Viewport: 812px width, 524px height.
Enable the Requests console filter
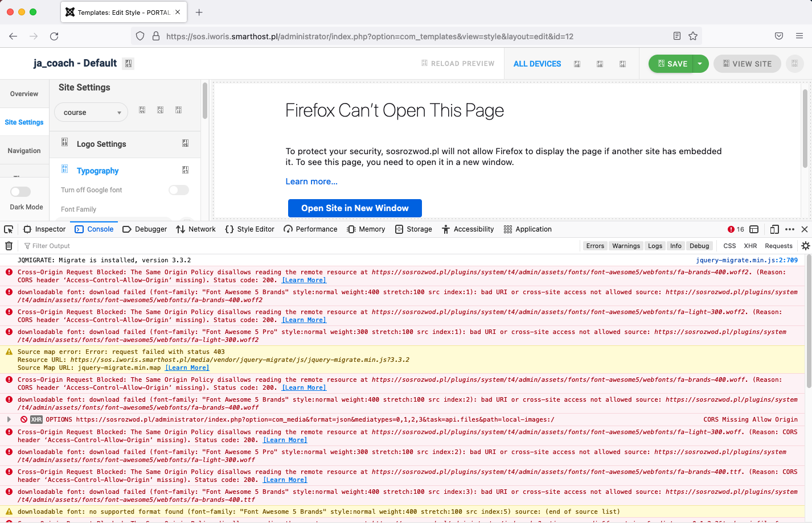pos(778,246)
